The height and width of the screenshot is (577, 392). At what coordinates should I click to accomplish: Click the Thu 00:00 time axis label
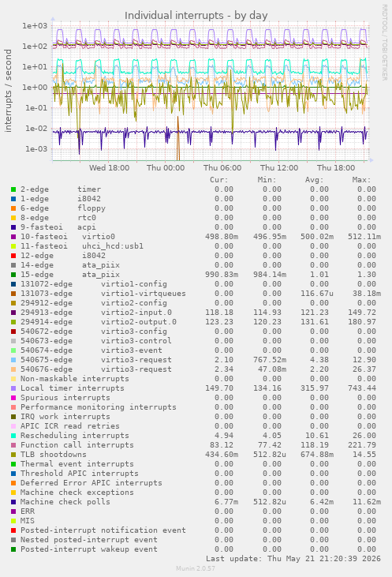[166, 168]
